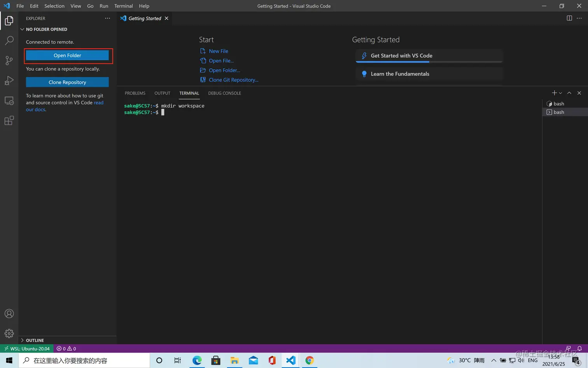The image size is (588, 368).
Task: Open Google Chrome from the taskbar
Action: coord(310,361)
